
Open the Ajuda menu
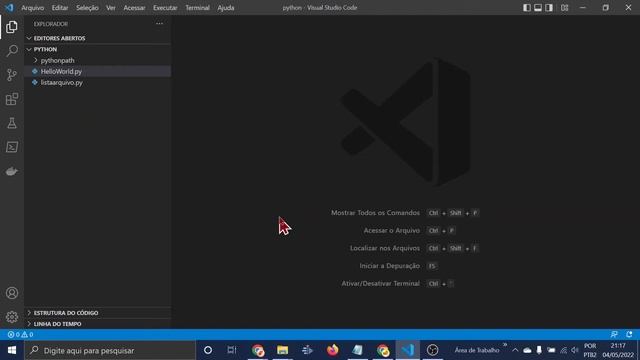tap(226, 8)
